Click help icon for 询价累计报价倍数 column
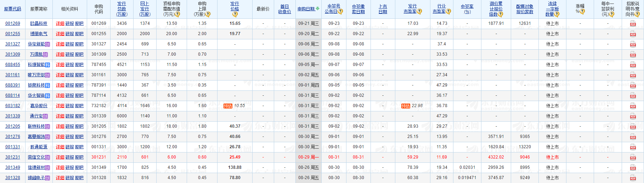 pos(501,15)
